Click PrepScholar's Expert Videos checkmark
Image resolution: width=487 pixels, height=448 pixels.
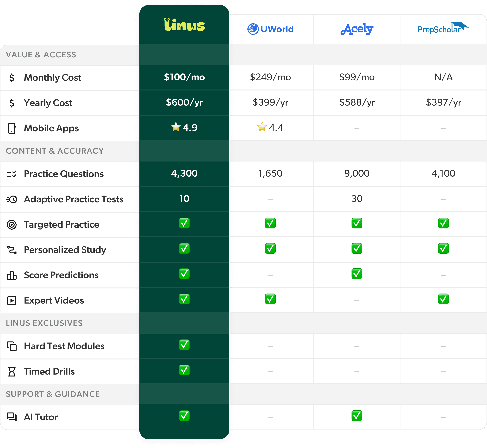pyautogui.click(x=443, y=299)
